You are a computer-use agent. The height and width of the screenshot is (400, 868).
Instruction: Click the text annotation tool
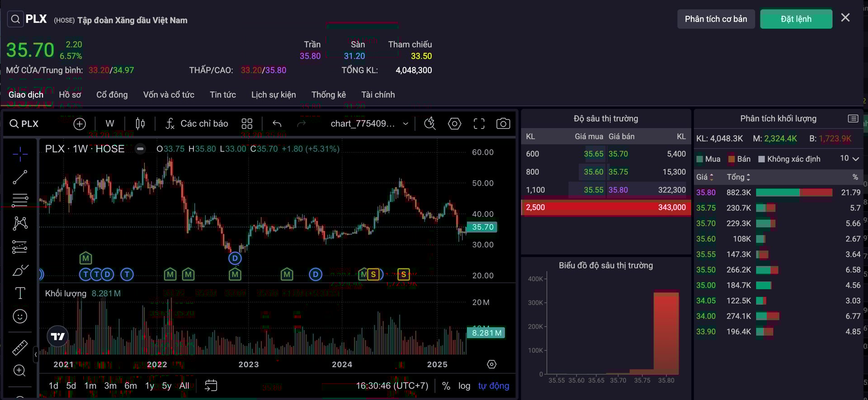(x=20, y=293)
